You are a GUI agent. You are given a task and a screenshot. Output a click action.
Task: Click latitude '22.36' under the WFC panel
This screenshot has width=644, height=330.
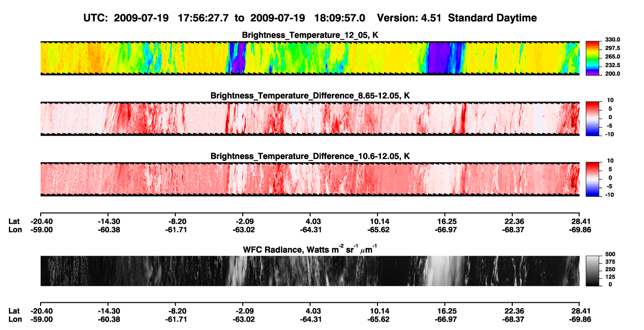point(513,311)
